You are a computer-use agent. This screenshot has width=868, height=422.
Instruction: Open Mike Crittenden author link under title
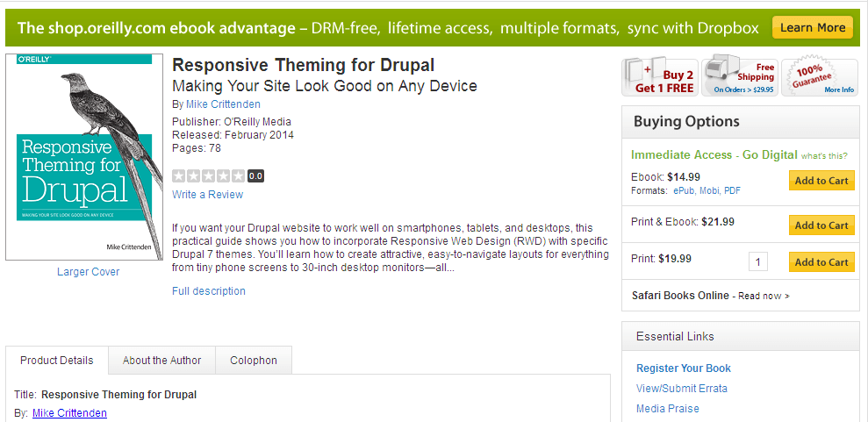coord(223,104)
